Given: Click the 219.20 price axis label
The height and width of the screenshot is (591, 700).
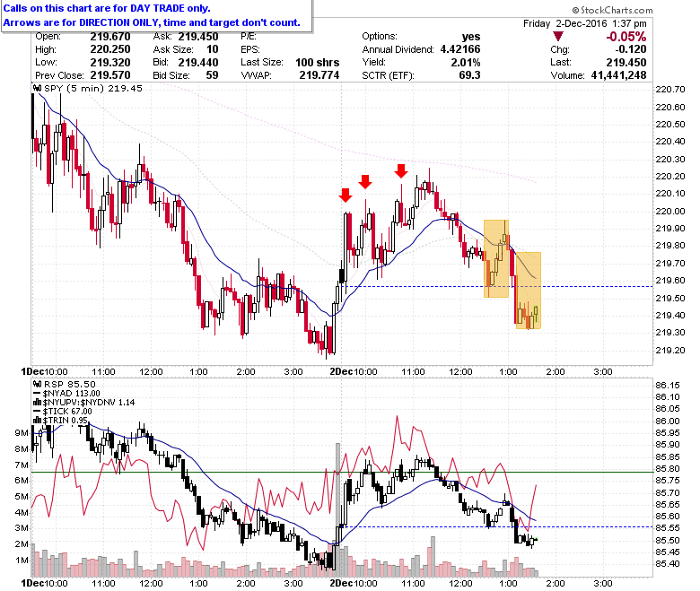Looking at the screenshot, I should pyautogui.click(x=670, y=350).
